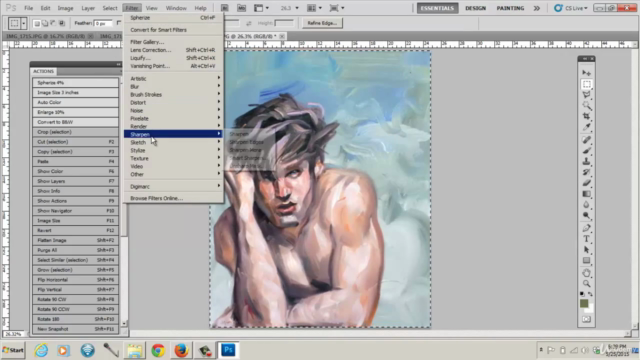
Task: Expand the Artistic filter submenu
Action: click(x=173, y=78)
